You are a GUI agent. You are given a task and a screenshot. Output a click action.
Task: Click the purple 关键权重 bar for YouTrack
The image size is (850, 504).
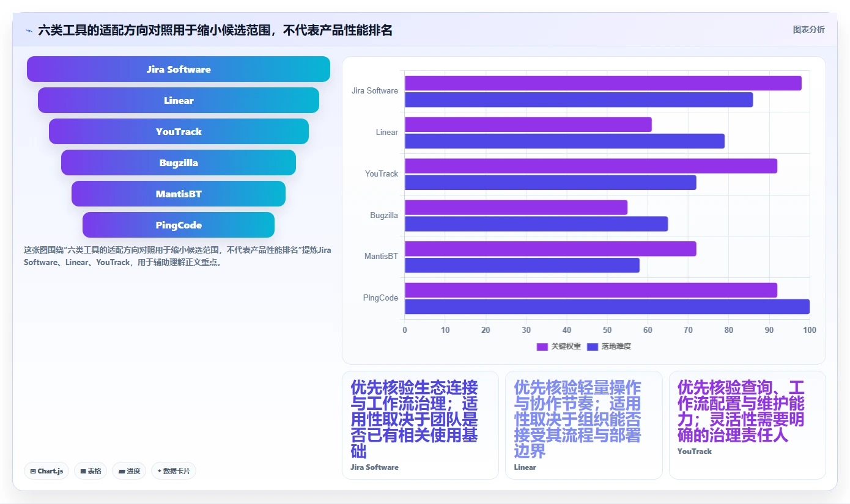coord(591,166)
